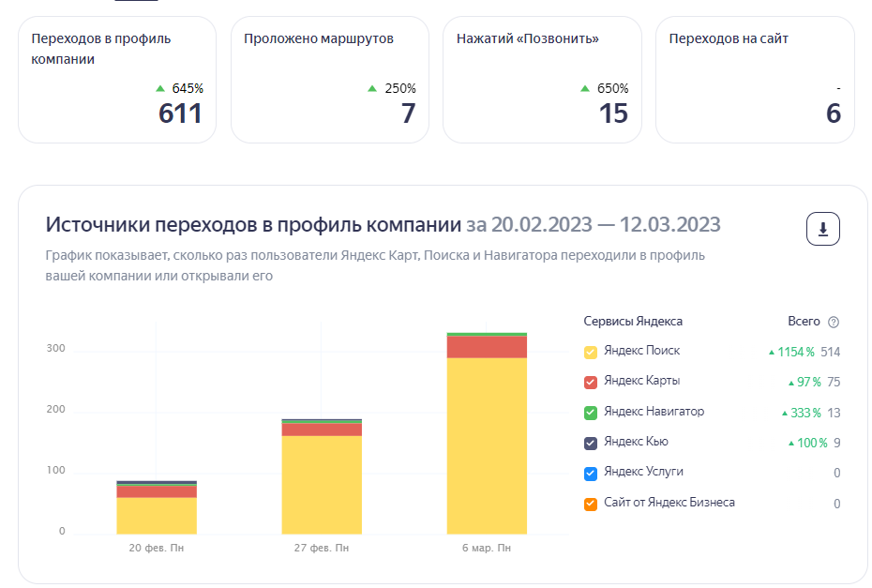Click the 97% growth marker for Яндекс Карты
This screenshot has width=872, height=588.
[808, 381]
